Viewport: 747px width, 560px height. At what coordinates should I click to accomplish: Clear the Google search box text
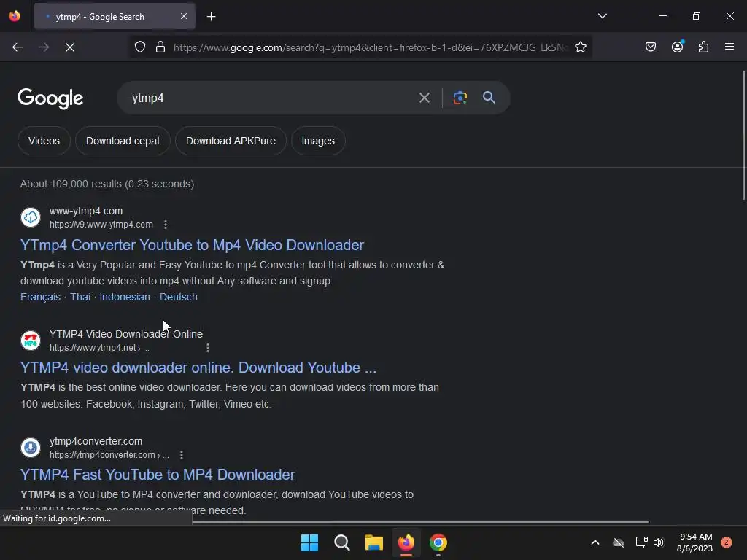(424, 98)
